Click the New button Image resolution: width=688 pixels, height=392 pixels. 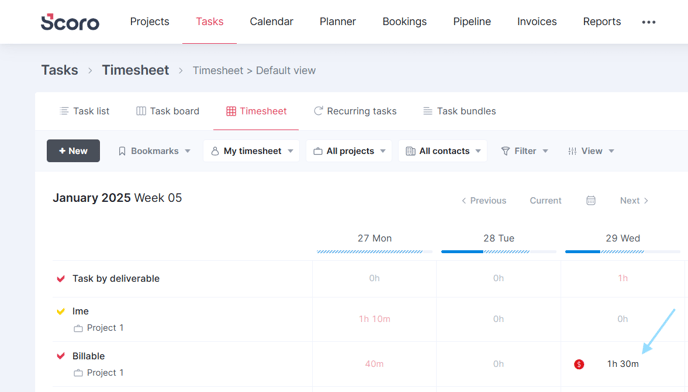pos(73,151)
